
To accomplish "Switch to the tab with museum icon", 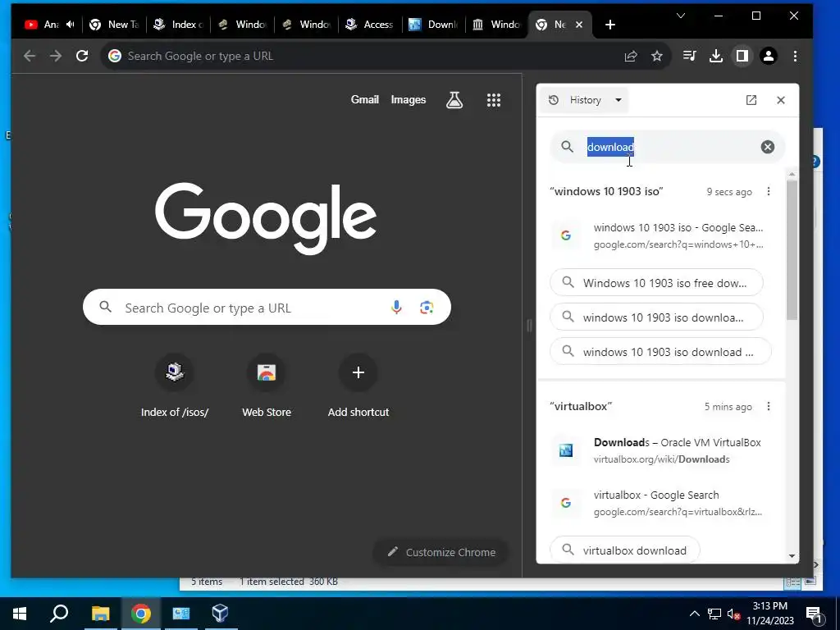I will pos(498,24).
